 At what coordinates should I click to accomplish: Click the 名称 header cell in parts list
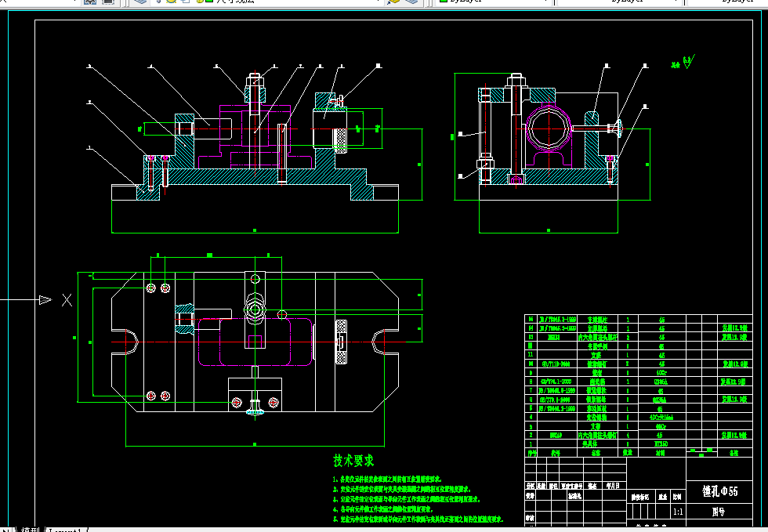pos(596,453)
